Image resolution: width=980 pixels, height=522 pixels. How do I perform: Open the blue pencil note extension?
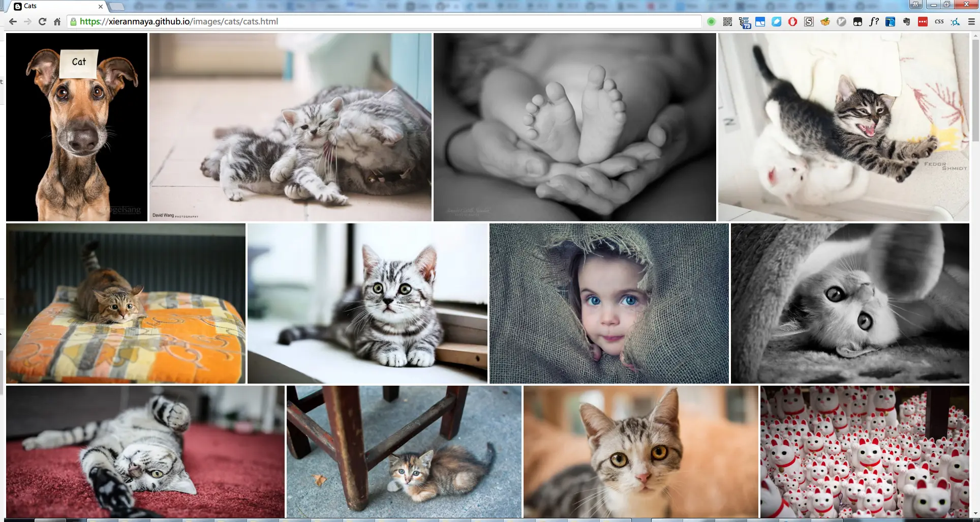coord(777,22)
